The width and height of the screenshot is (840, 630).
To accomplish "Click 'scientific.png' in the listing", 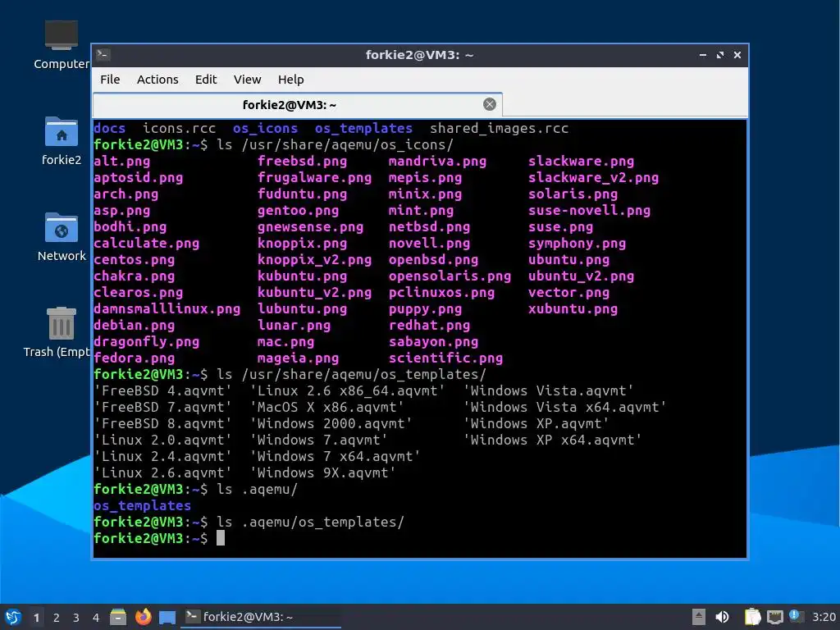I will [x=445, y=358].
